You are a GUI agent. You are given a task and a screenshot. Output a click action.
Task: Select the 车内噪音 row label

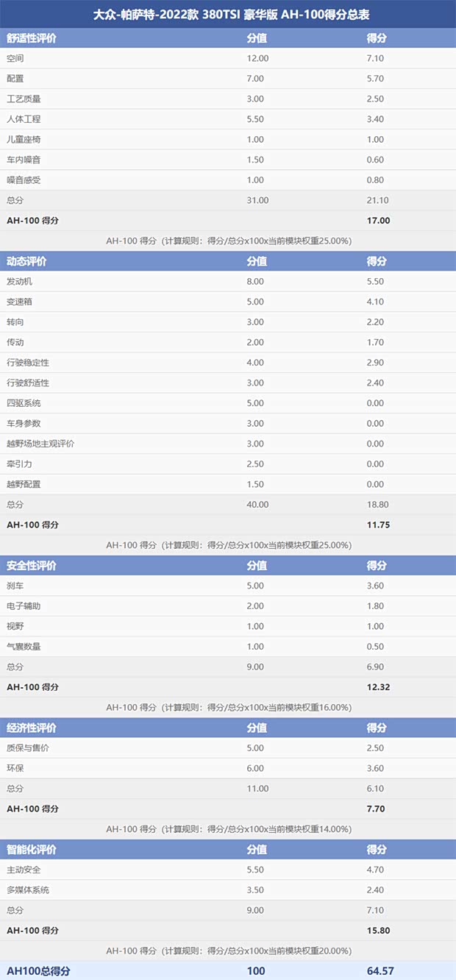pyautogui.click(x=24, y=160)
